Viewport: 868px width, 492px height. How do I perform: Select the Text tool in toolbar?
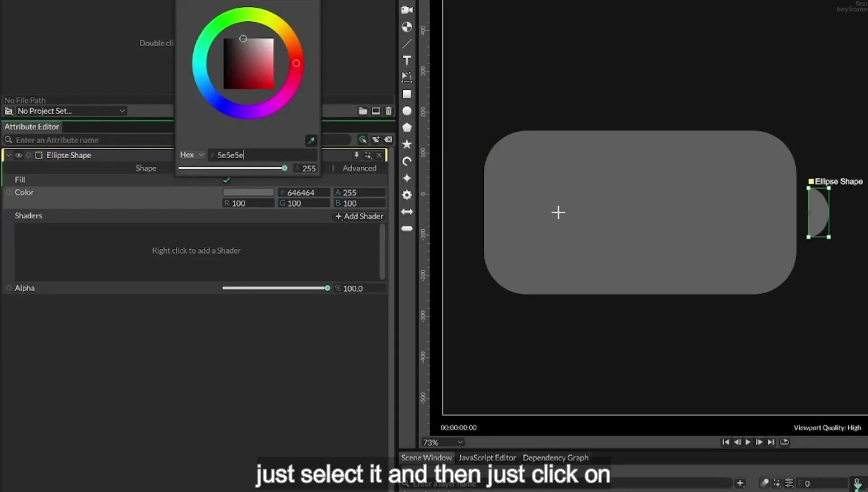[407, 61]
